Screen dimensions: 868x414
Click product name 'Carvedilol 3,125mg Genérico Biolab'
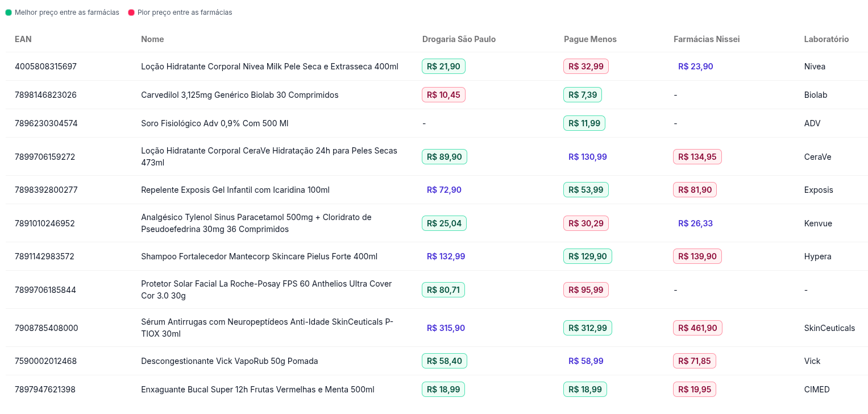(x=240, y=95)
